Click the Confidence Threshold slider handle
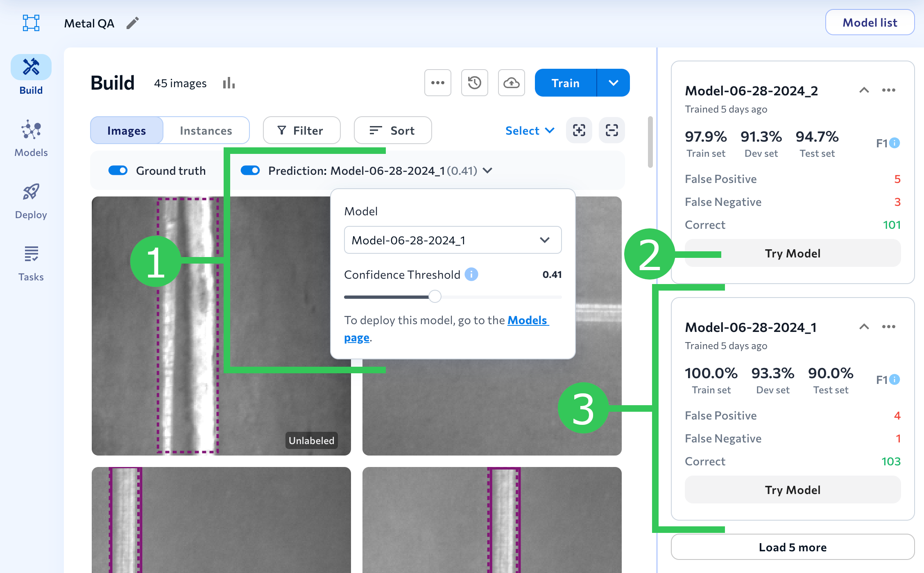Viewport: 924px width, 573px height. (435, 296)
